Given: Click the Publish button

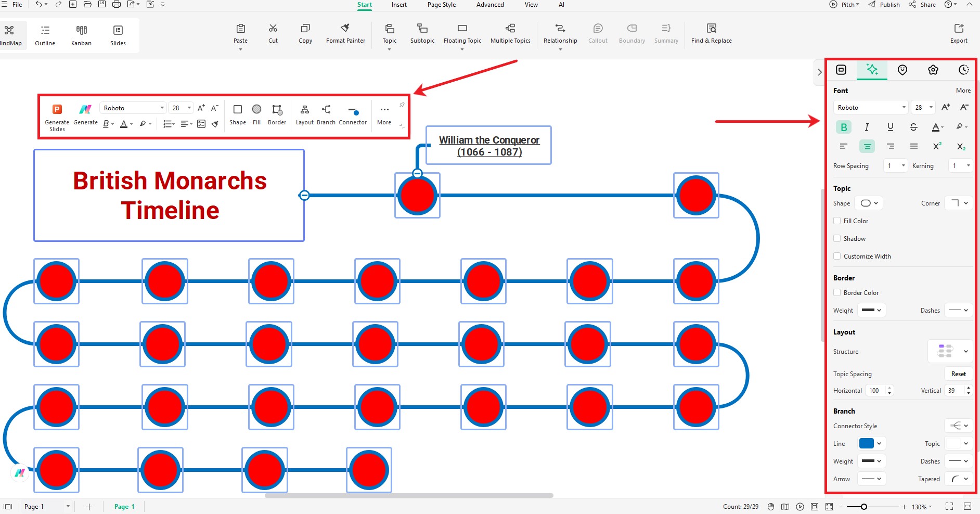Looking at the screenshot, I should pyautogui.click(x=884, y=5).
